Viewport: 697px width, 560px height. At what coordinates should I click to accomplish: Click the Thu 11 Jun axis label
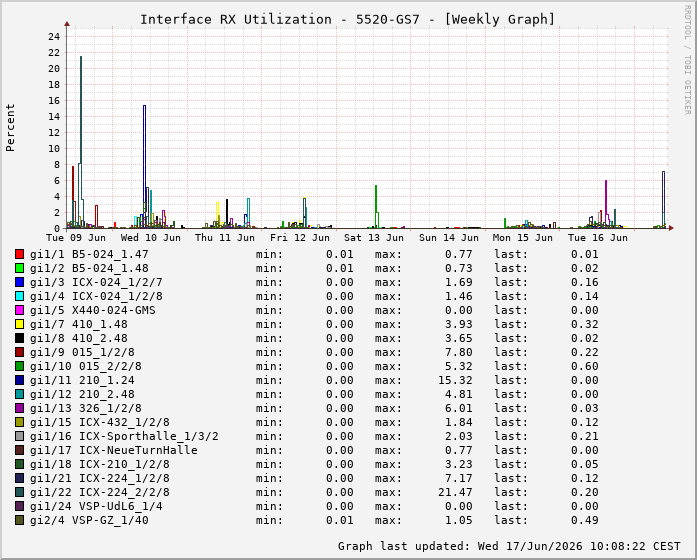[x=225, y=238]
